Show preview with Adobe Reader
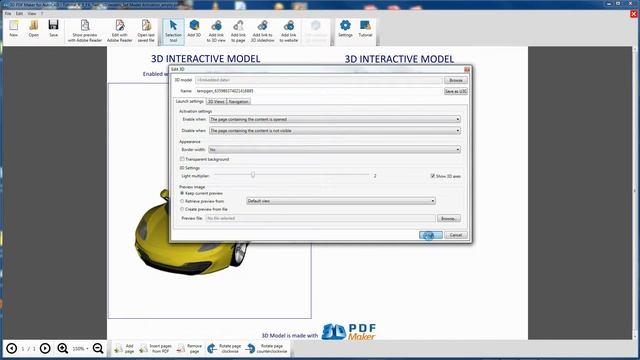 84,31
